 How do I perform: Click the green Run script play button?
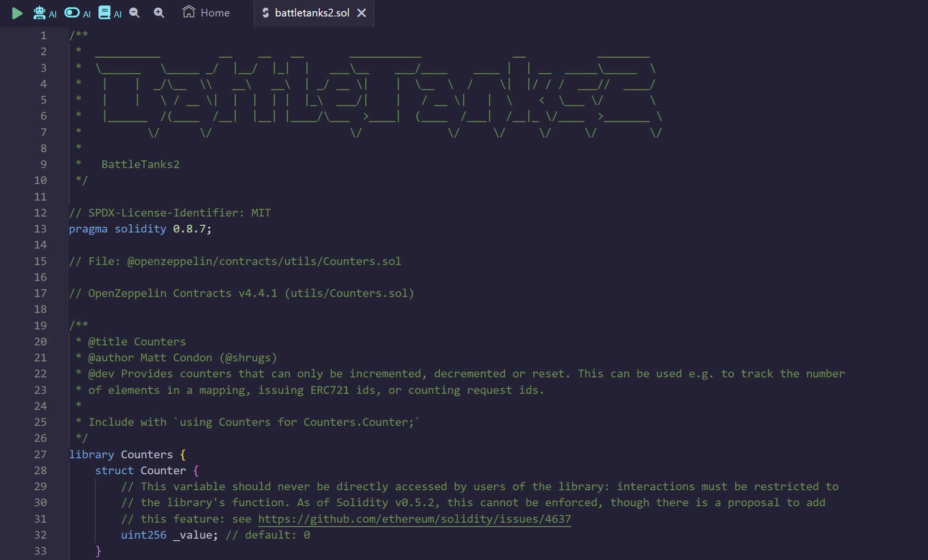[17, 13]
